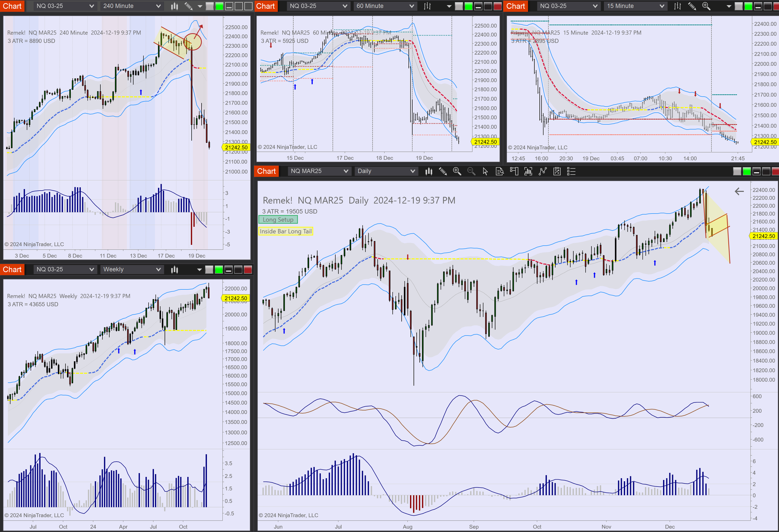Open bar style icon in Daily chart toolbar

click(x=428, y=172)
